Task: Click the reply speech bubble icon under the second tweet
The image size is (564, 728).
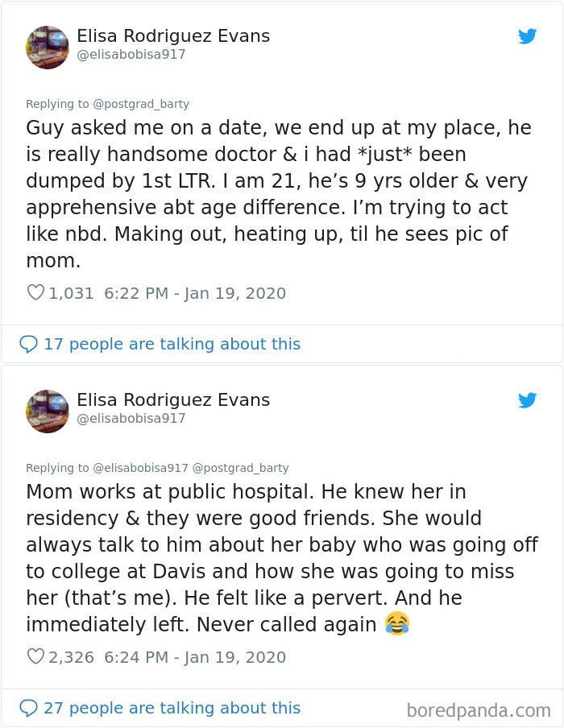Action: (x=28, y=707)
